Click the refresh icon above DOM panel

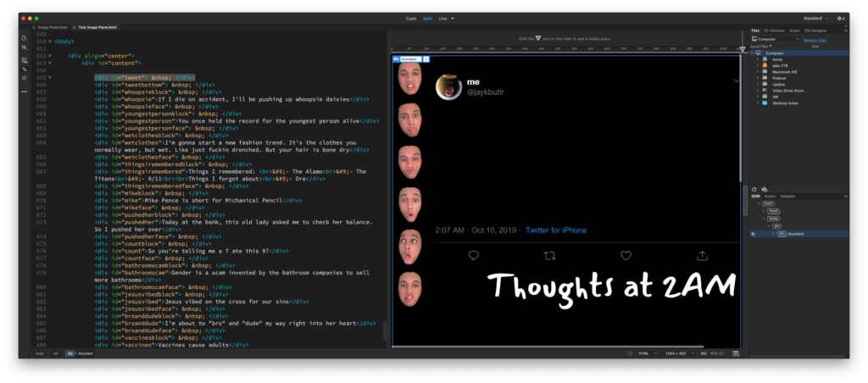(755, 190)
